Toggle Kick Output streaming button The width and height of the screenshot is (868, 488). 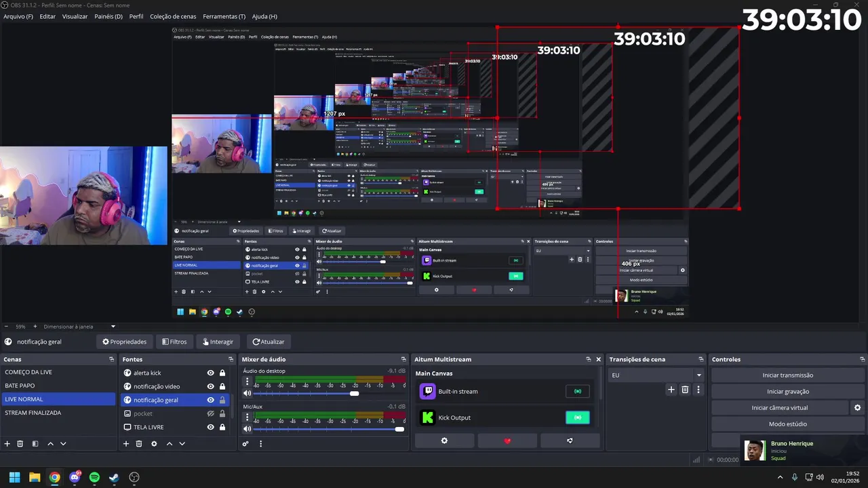coord(577,418)
